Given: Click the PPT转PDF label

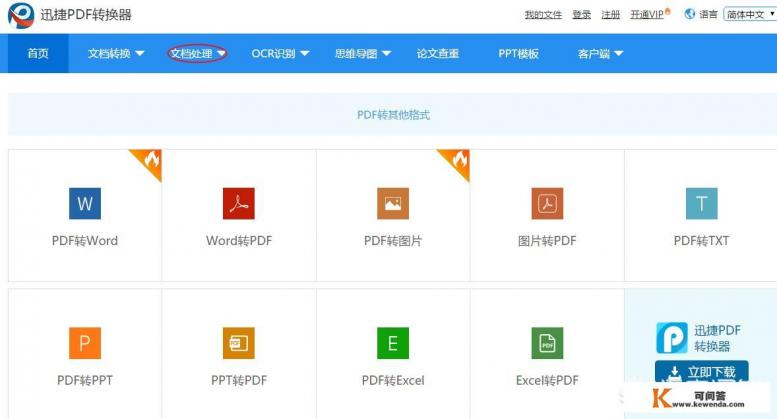Looking at the screenshot, I should (239, 380).
